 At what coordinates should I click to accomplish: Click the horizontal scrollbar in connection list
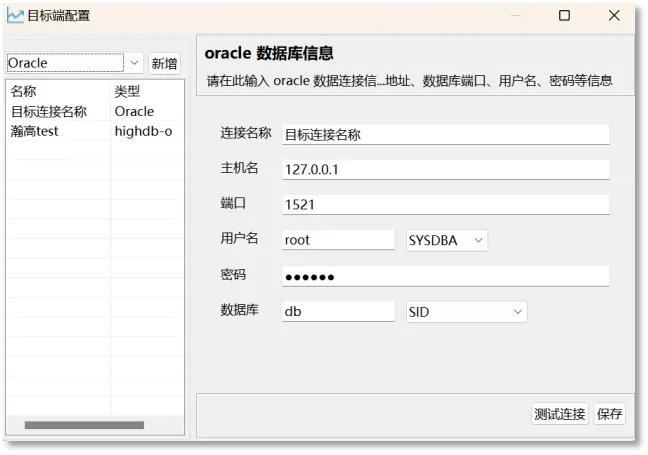point(83,425)
